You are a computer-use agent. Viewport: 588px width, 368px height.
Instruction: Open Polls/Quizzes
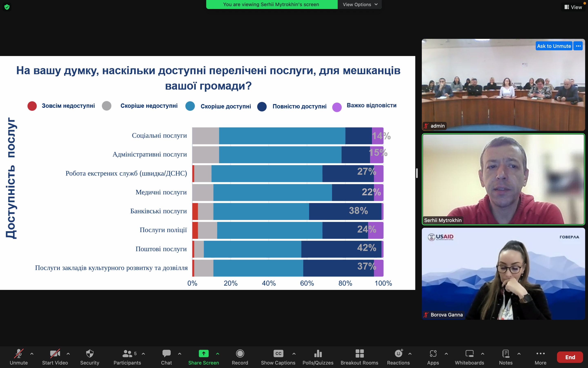(318, 357)
